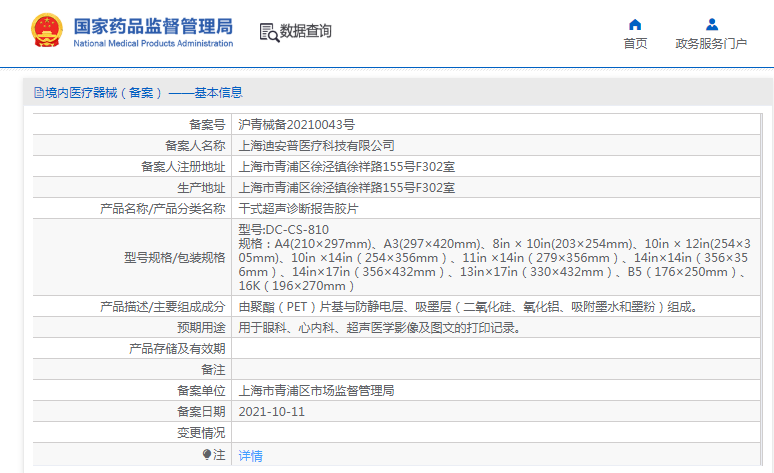Click the 产品名称/产品分类名称 label
Screen dimensions: 774x473
162,208
